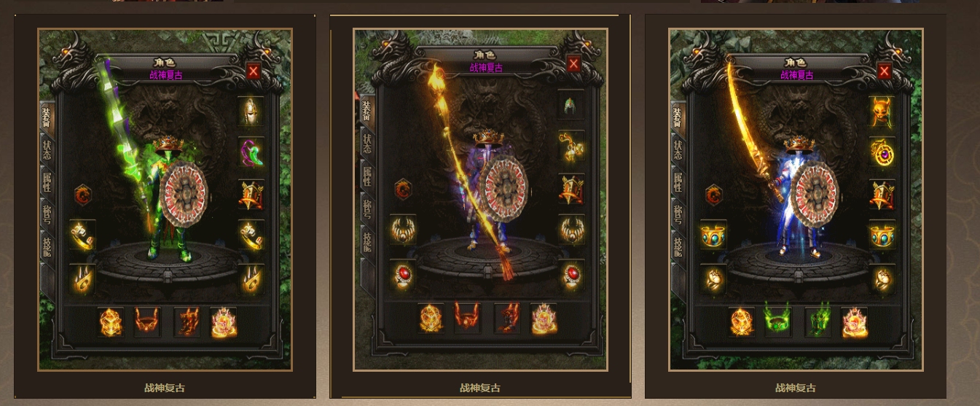The width and height of the screenshot is (980, 406).
Task: Close the golden-sword character panel with red X
Action: tap(885, 71)
